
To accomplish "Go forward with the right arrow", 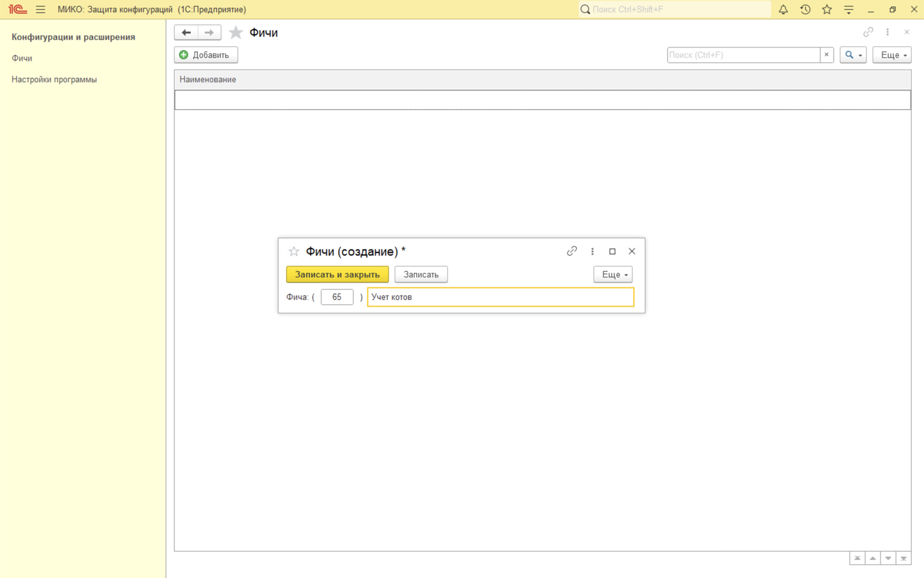I will click(209, 32).
